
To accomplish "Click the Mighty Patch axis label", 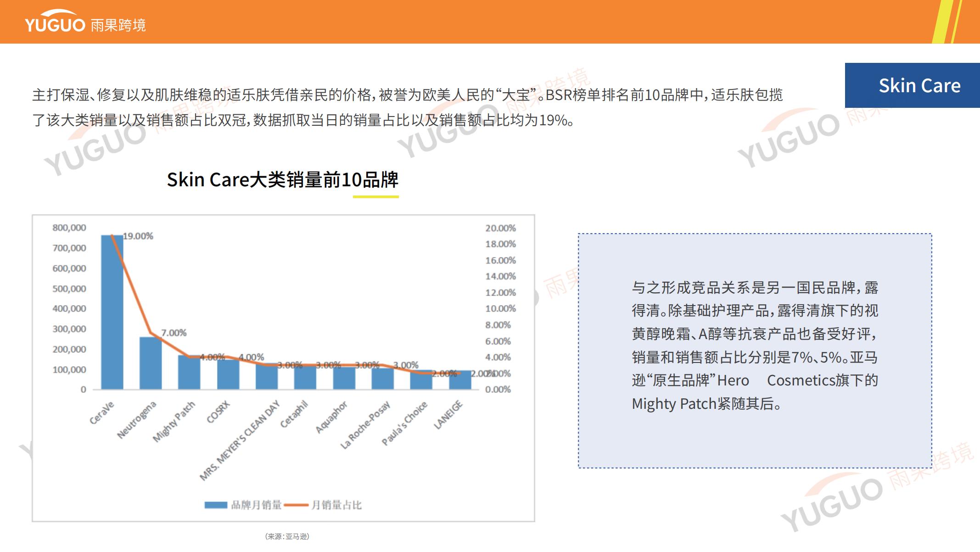I will (x=174, y=421).
